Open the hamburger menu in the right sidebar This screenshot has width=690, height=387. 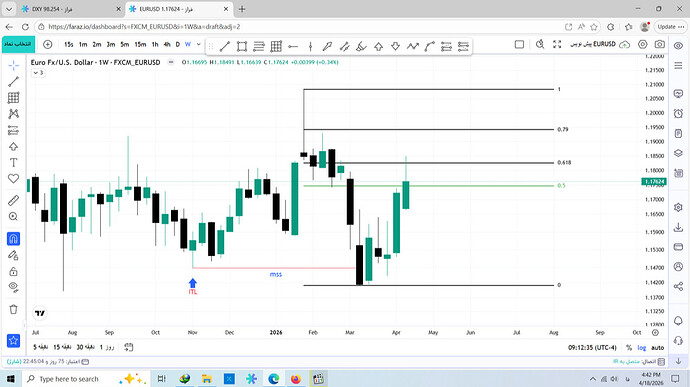[x=679, y=66]
